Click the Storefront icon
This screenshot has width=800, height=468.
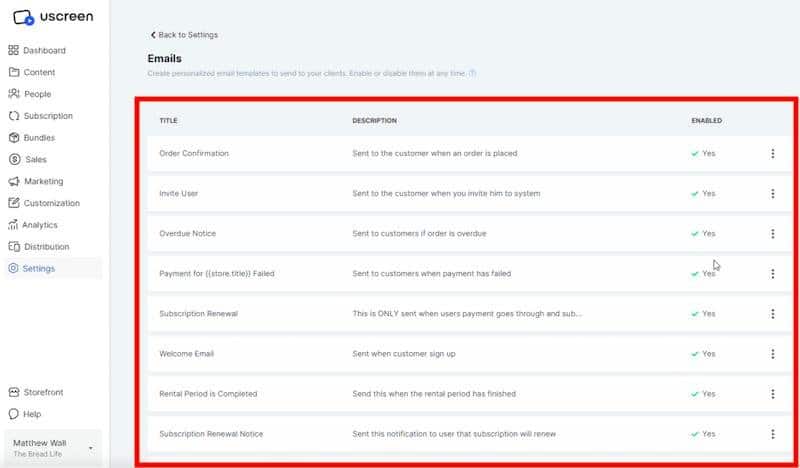click(14, 392)
